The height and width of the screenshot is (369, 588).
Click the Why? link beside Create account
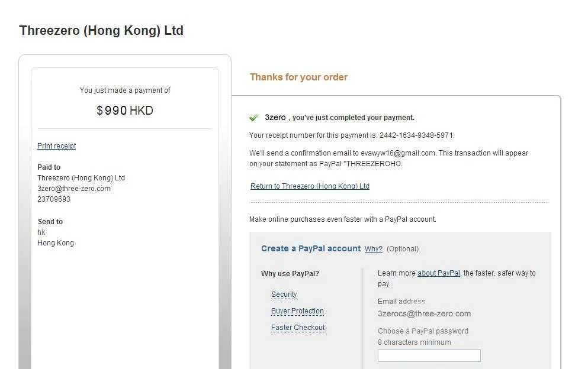pos(374,249)
